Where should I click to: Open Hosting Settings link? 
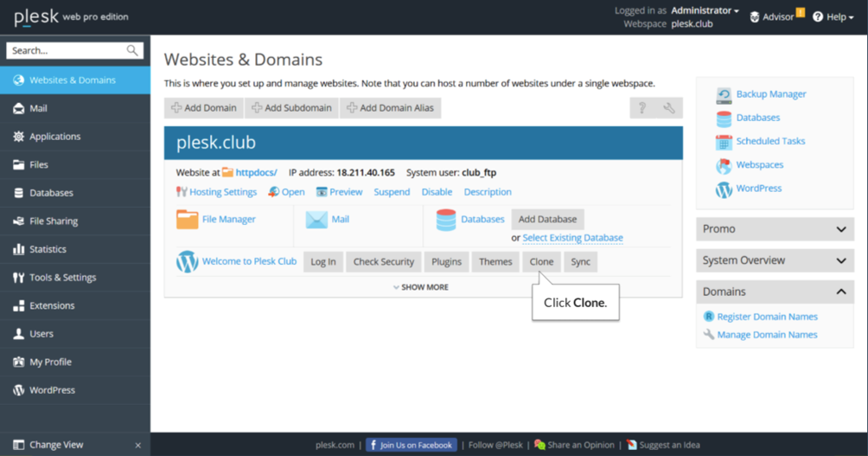222,192
